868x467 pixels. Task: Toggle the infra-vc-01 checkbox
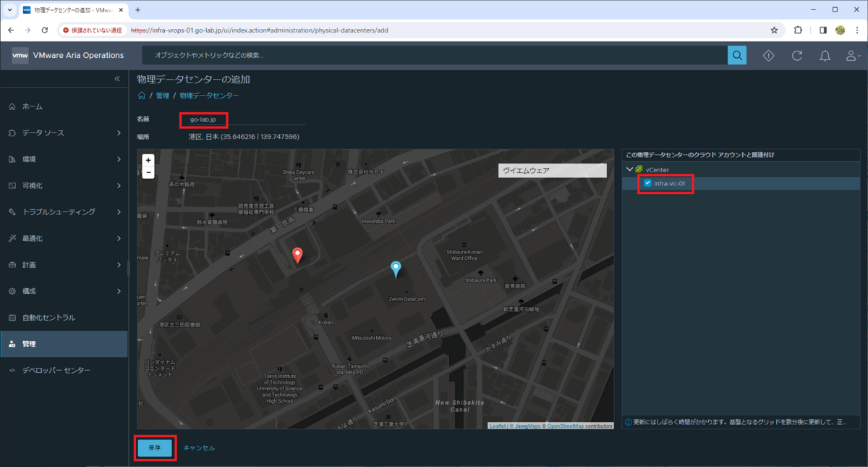pyautogui.click(x=647, y=184)
